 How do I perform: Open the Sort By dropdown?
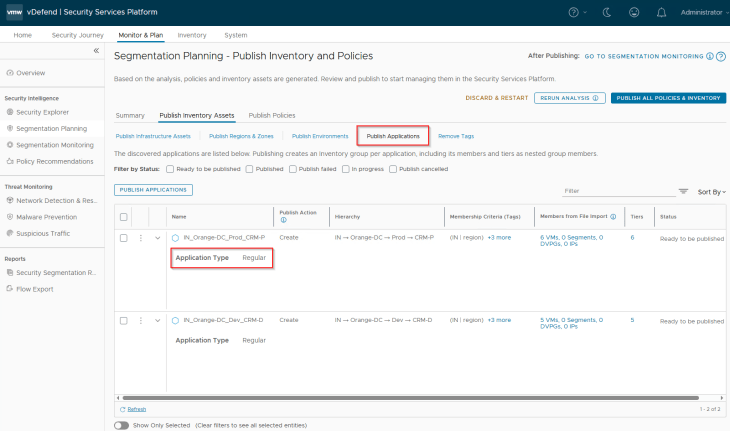[711, 190]
